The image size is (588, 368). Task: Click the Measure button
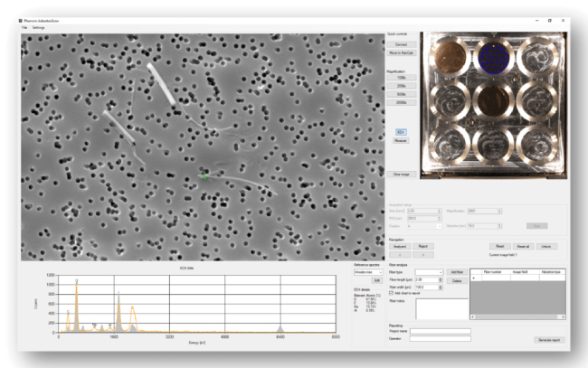(400, 141)
